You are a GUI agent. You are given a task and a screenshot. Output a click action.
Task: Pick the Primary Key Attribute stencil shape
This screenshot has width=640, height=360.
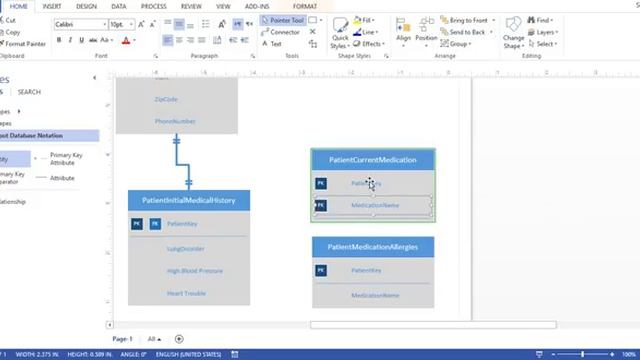[59, 159]
